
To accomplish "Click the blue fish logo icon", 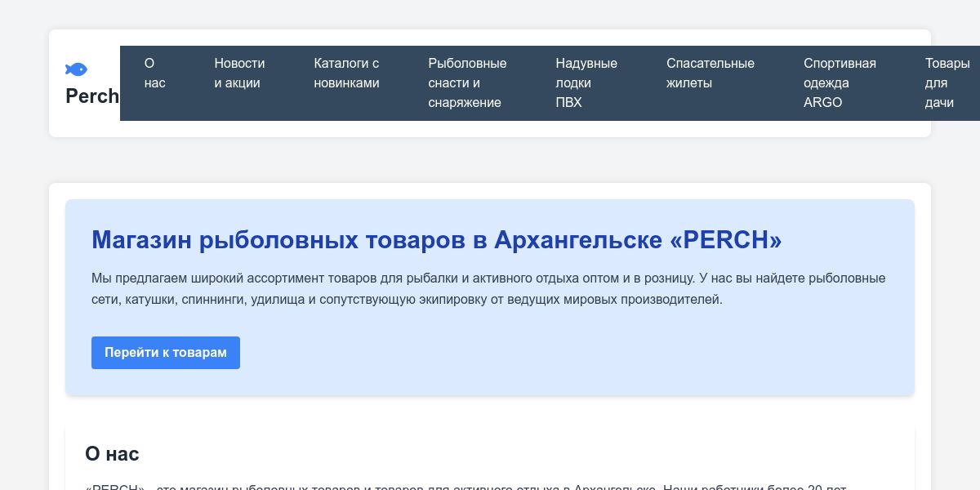I will (76, 69).
